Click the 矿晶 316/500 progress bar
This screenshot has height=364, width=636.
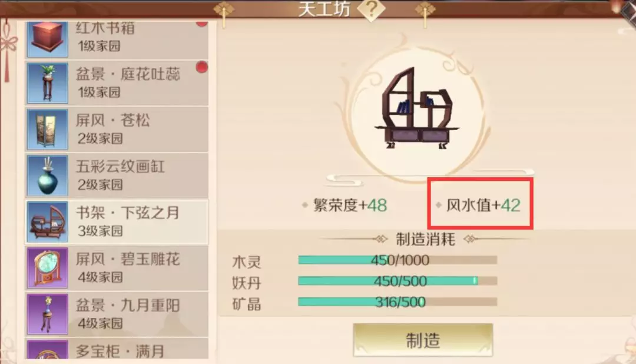pyautogui.click(x=397, y=302)
